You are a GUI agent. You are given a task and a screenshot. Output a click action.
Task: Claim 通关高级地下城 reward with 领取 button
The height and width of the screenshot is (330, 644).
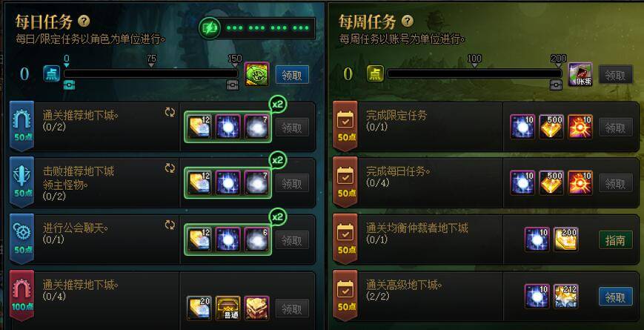(615, 297)
